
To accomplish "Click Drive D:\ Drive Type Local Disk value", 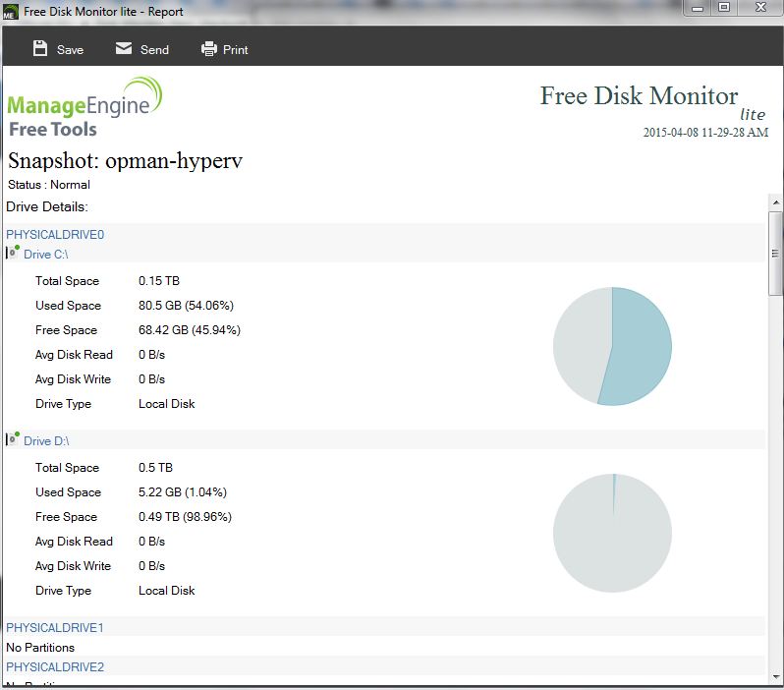I will pyautogui.click(x=166, y=591).
